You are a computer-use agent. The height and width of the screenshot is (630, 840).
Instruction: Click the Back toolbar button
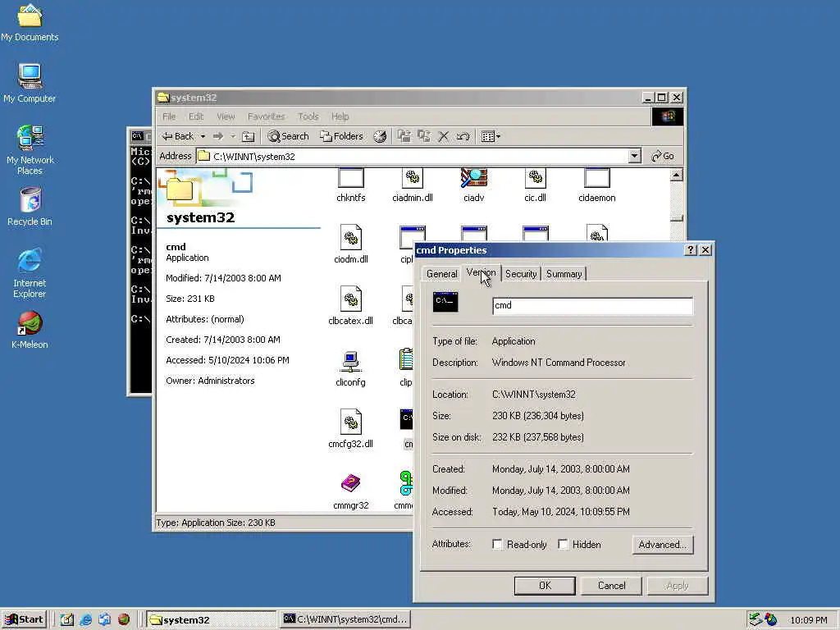[x=179, y=137]
